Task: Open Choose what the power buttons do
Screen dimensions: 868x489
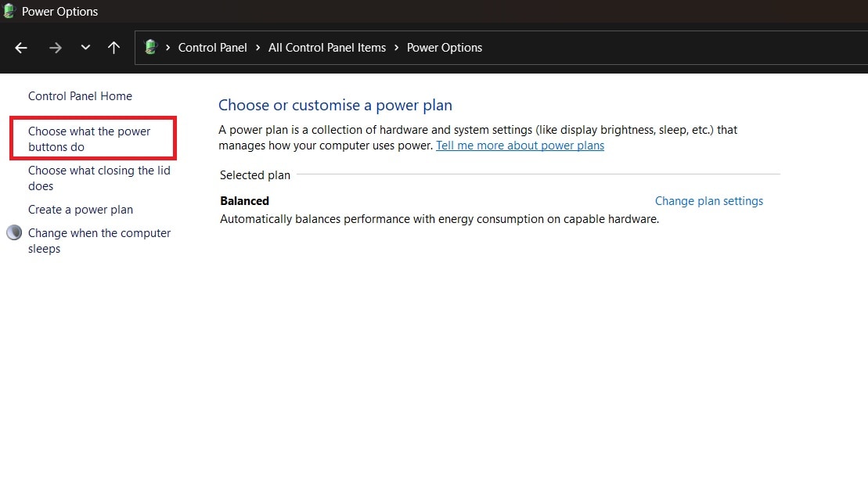Action: pos(88,138)
